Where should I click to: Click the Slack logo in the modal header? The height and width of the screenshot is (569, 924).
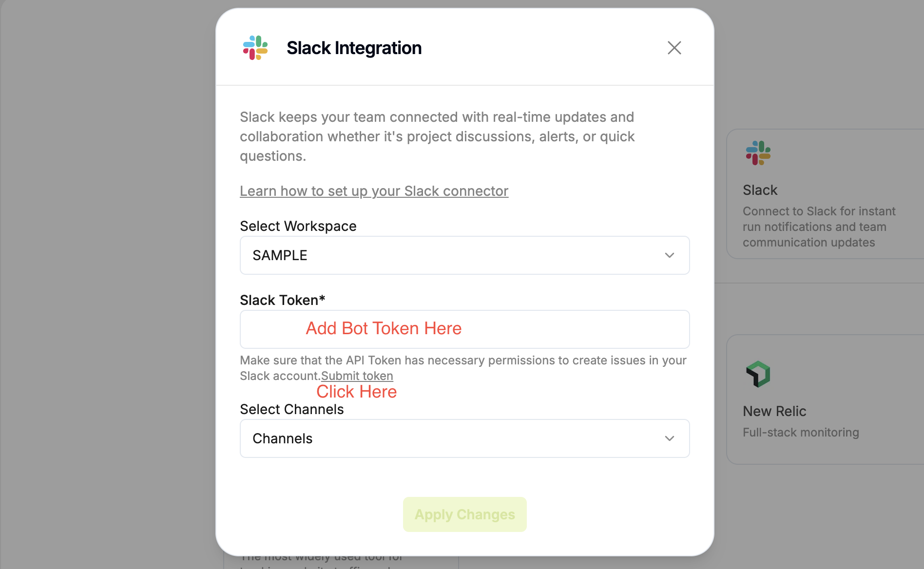[255, 48]
